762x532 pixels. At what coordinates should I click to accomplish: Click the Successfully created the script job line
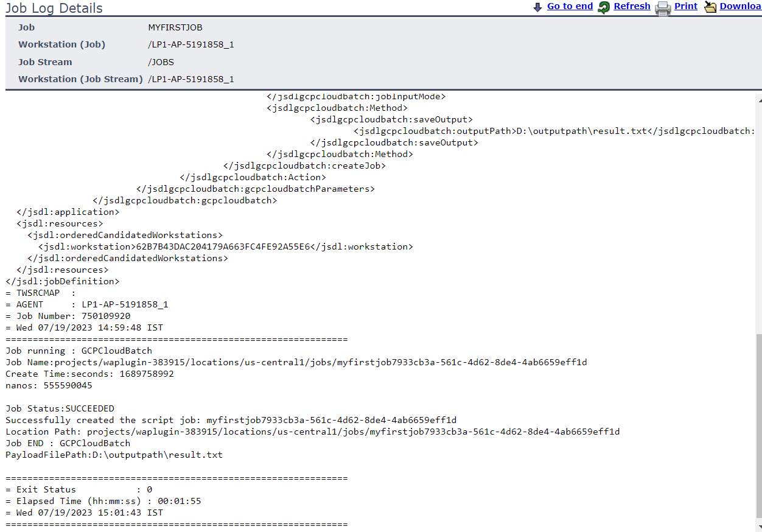click(231, 420)
